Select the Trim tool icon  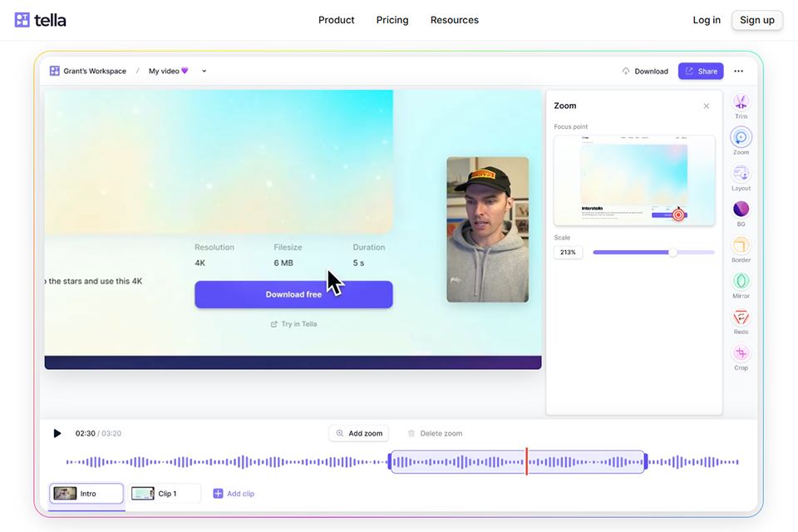click(741, 102)
